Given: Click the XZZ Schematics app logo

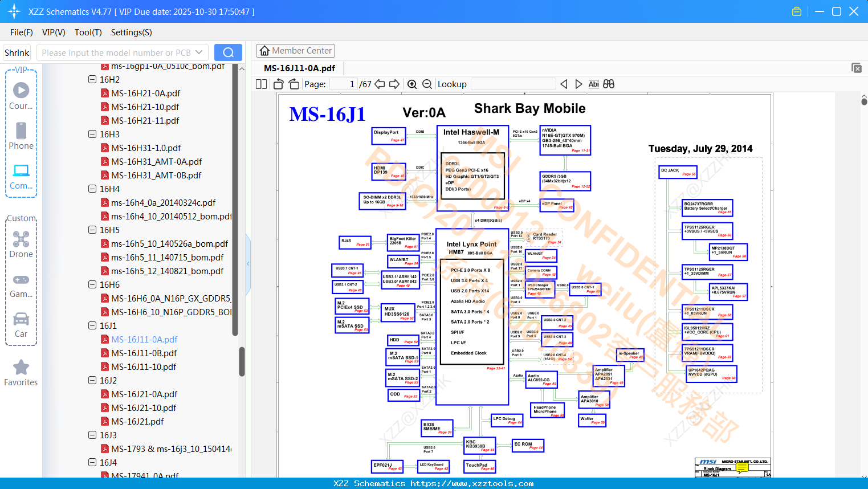Looking at the screenshot, I should coord(14,11).
